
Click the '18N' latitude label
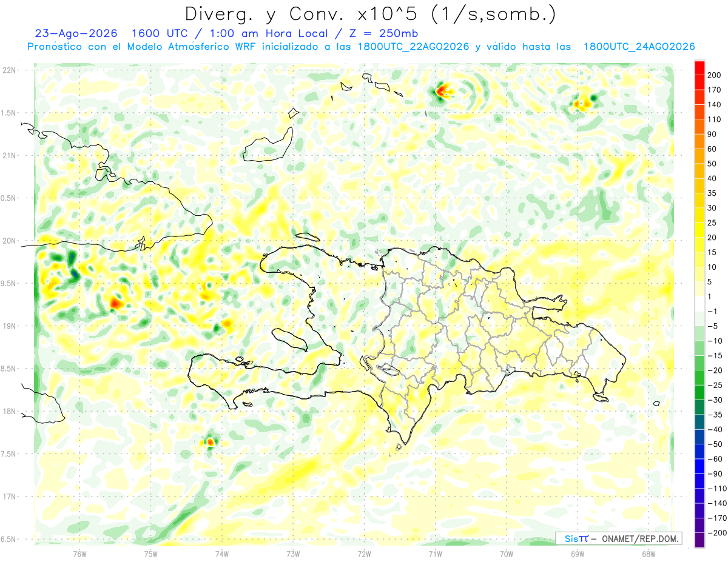[x=9, y=411]
